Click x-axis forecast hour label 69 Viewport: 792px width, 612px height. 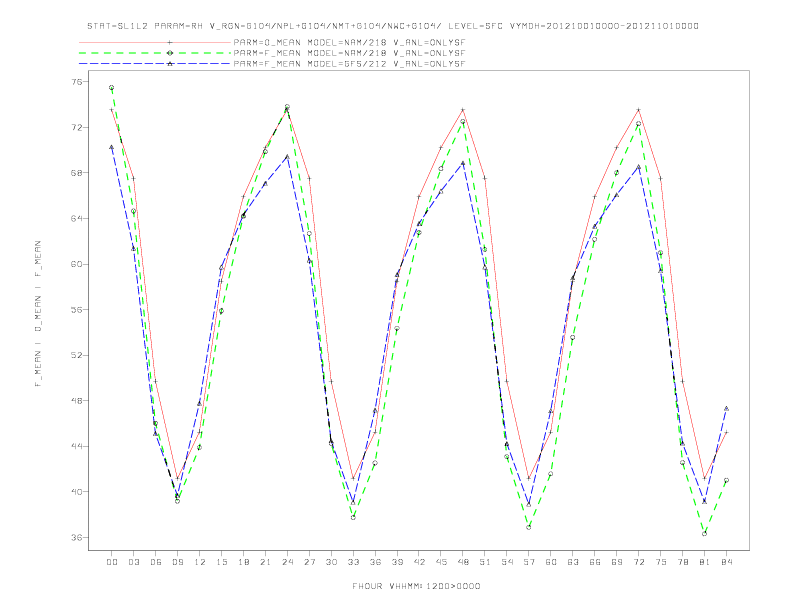click(617, 562)
